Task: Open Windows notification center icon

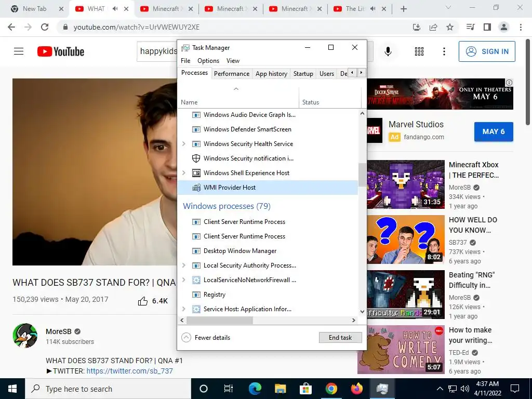Action: [x=515, y=389]
